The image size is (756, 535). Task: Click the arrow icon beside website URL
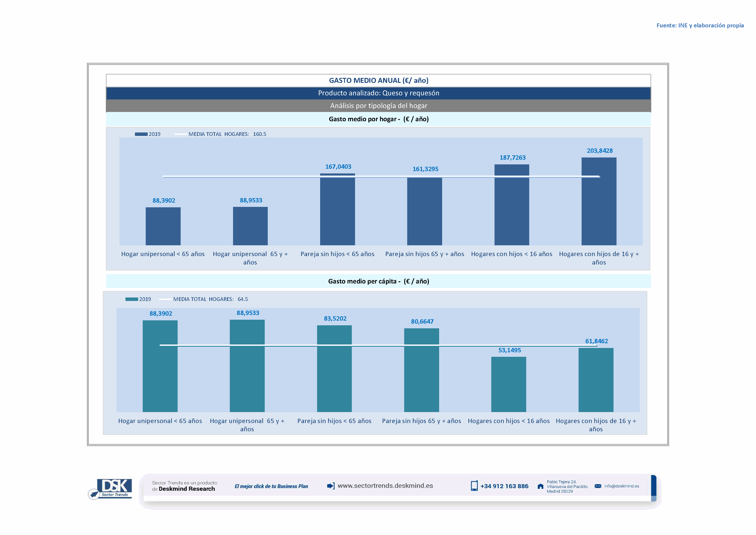tap(331, 486)
